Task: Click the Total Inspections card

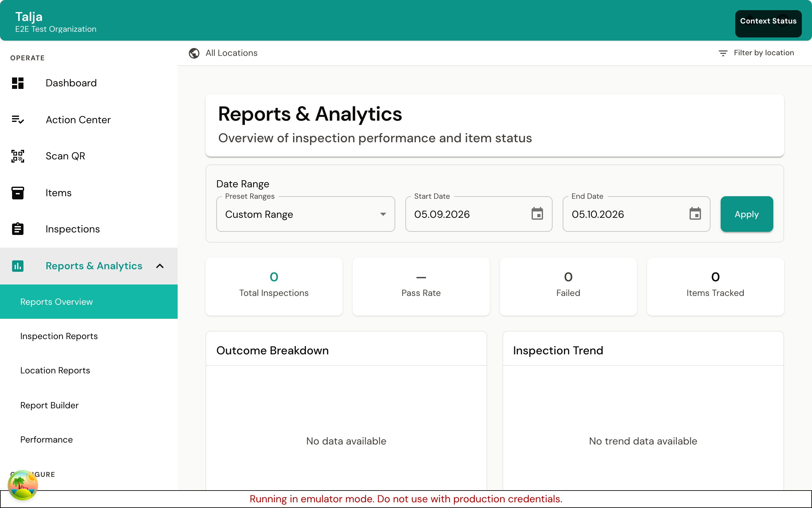Action: [274, 287]
